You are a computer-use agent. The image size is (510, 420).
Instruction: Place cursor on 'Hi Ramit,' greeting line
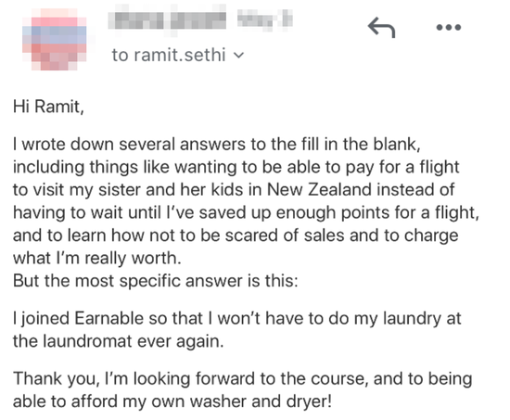[x=48, y=107]
